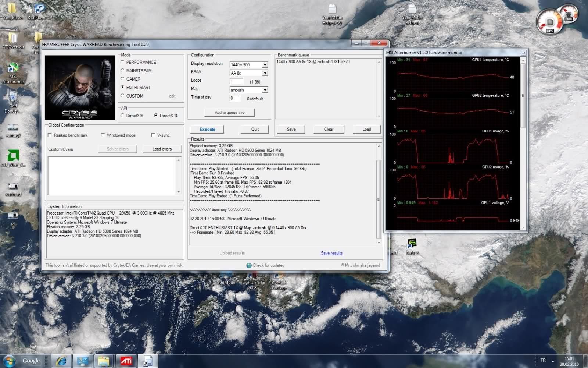Click Add to queue button
Viewport: 588px width, 368px height.
coord(229,113)
